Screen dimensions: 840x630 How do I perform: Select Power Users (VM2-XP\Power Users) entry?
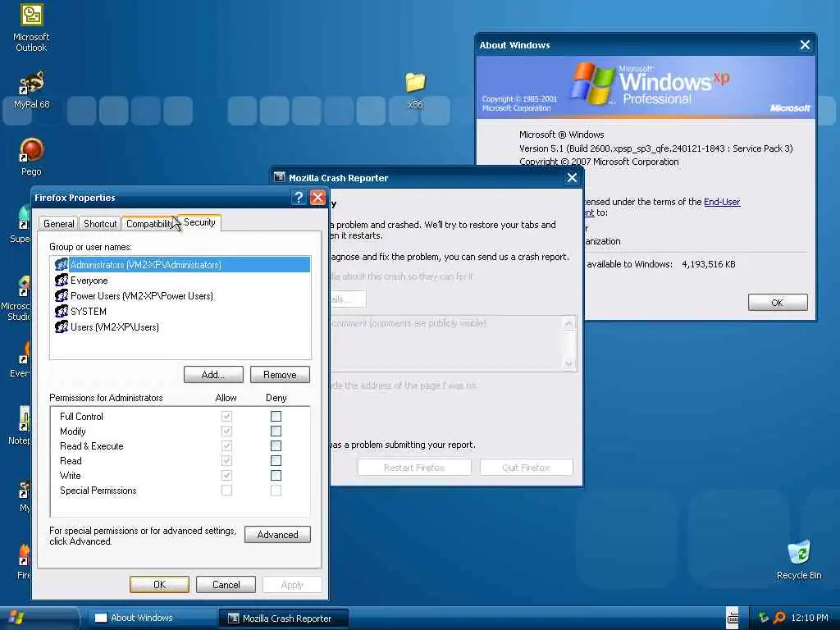(142, 295)
